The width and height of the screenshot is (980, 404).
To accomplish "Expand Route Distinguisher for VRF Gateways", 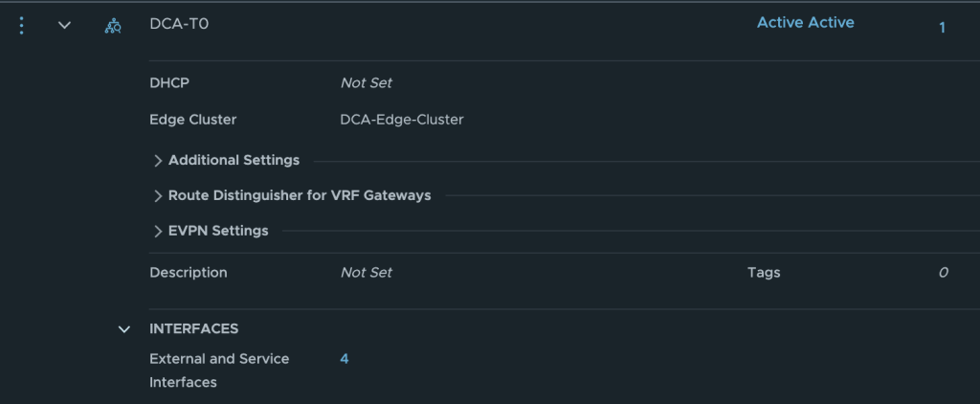I will (300, 195).
